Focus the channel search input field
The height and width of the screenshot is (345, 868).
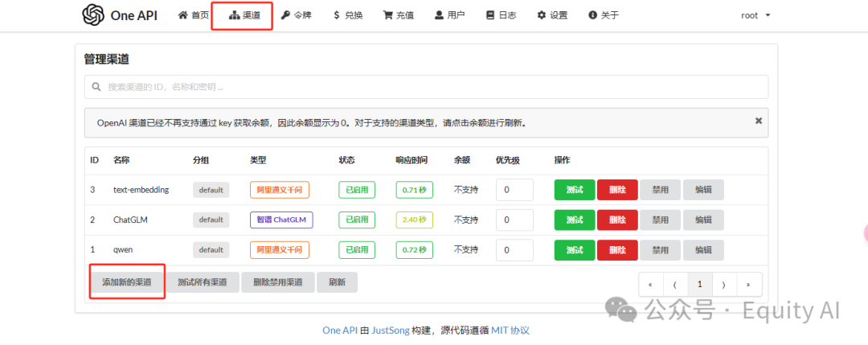[x=426, y=87]
